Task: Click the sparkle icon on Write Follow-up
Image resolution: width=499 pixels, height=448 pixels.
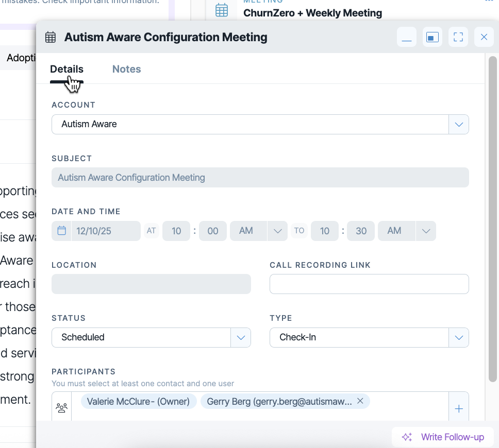Action: tap(407, 437)
